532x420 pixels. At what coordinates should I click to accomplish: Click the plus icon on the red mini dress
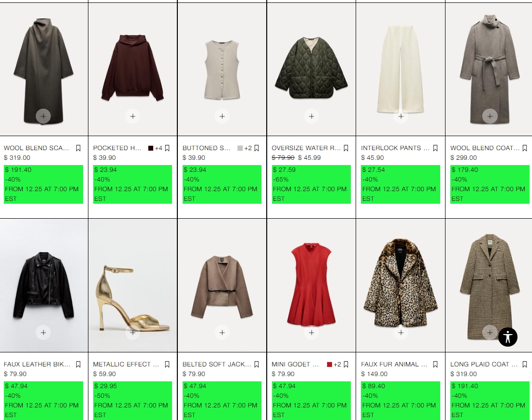pyautogui.click(x=311, y=333)
